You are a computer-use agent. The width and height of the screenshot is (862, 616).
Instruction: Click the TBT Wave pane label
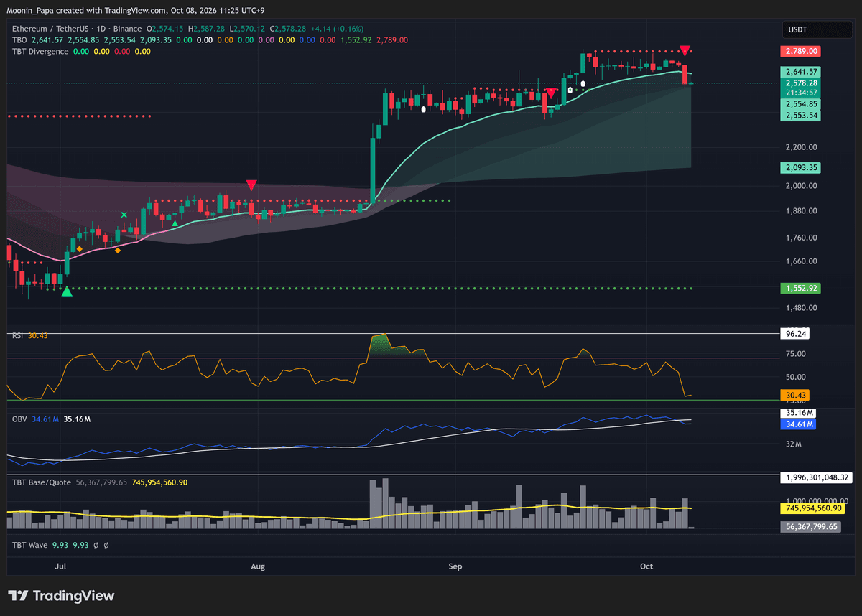pyautogui.click(x=29, y=545)
